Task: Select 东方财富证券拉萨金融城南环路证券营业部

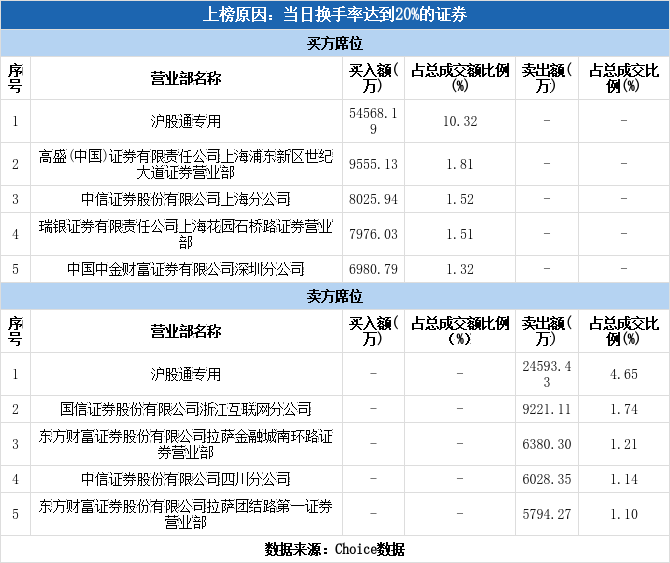Action: [x=186, y=444]
